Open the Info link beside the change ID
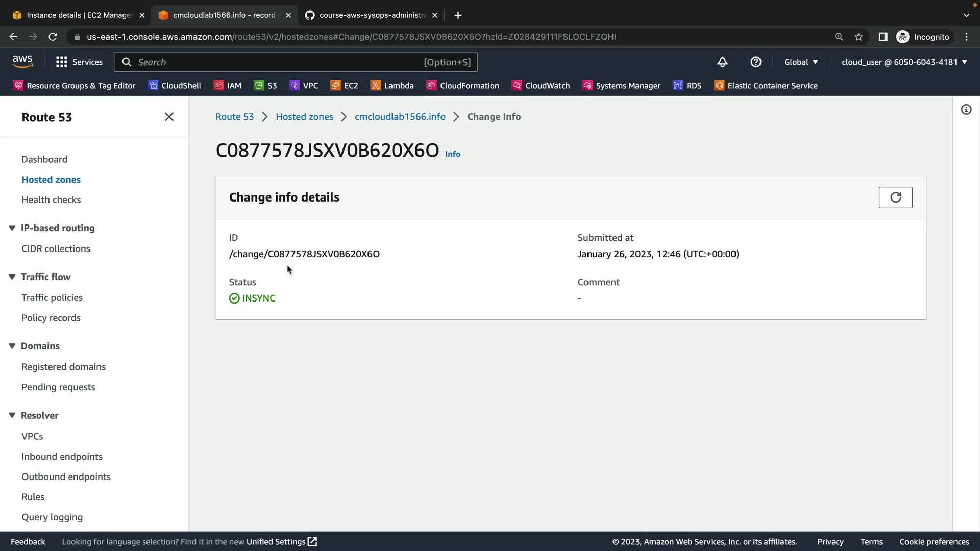The width and height of the screenshot is (980, 551). (x=452, y=154)
